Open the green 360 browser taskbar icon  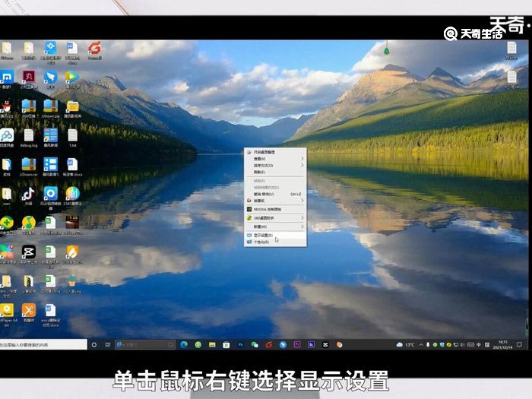coord(198,345)
